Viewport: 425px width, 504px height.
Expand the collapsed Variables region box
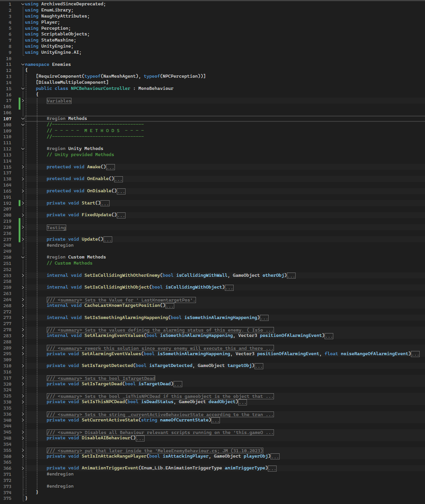[59, 101]
